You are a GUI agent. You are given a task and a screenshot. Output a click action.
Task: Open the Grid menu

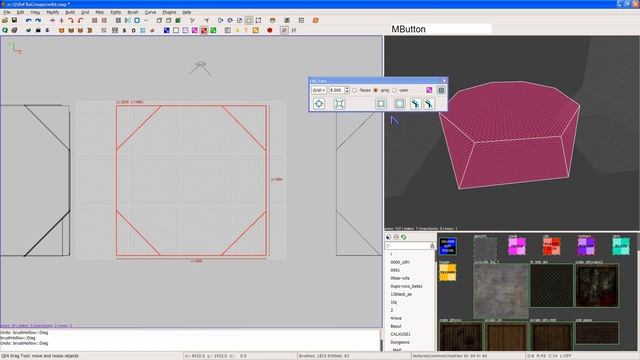pyautogui.click(x=85, y=12)
